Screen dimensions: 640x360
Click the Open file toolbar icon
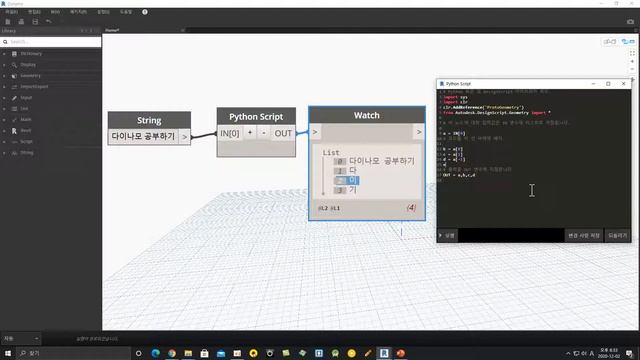coord(21,22)
